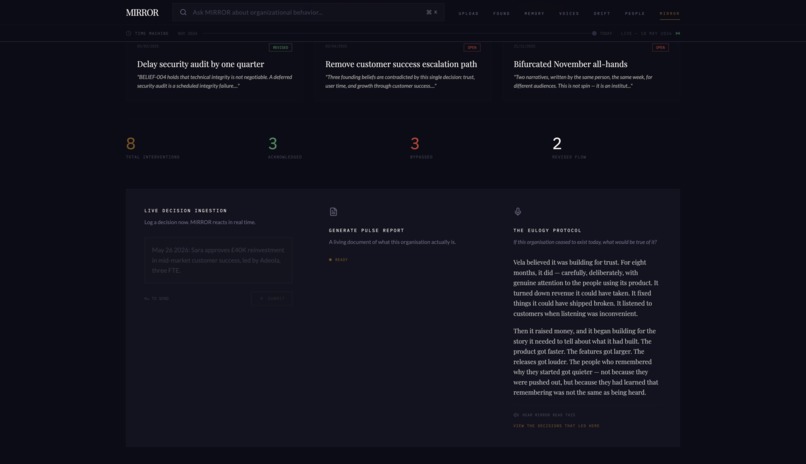Click Open badge on customer success card
This screenshot has width=806, height=464.
pos(472,47)
